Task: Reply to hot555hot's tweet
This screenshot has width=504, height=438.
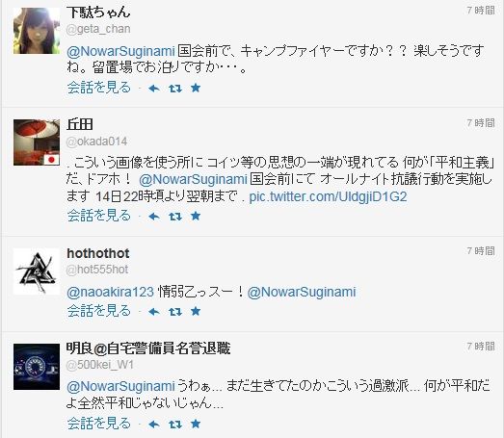Action: [x=154, y=312]
